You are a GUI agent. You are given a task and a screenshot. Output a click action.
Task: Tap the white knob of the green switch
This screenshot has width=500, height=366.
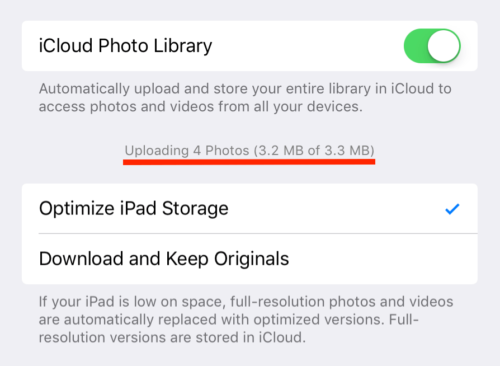click(443, 46)
